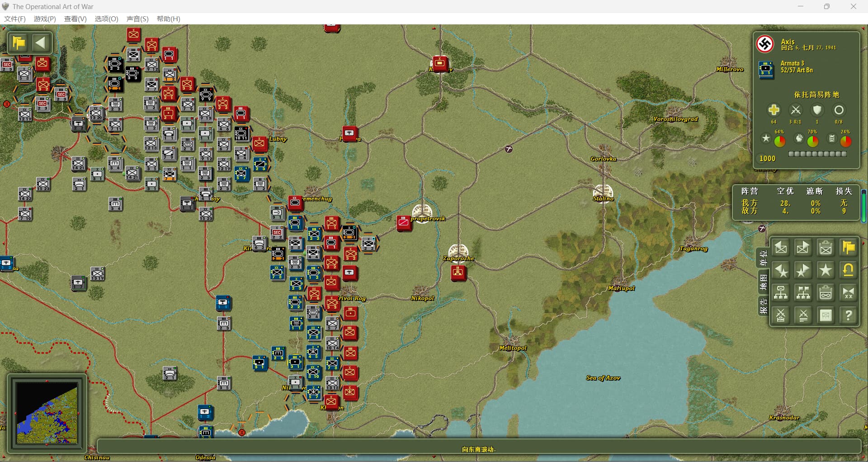The height and width of the screenshot is (462, 868).
Task: Click the Axis swastika emblem in info panel
Action: coord(765,44)
